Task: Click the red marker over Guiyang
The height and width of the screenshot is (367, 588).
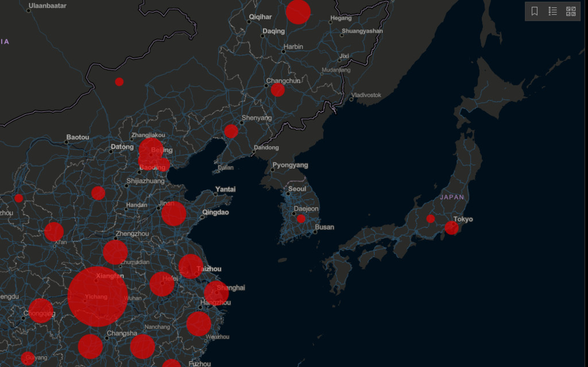Action: tap(28, 359)
